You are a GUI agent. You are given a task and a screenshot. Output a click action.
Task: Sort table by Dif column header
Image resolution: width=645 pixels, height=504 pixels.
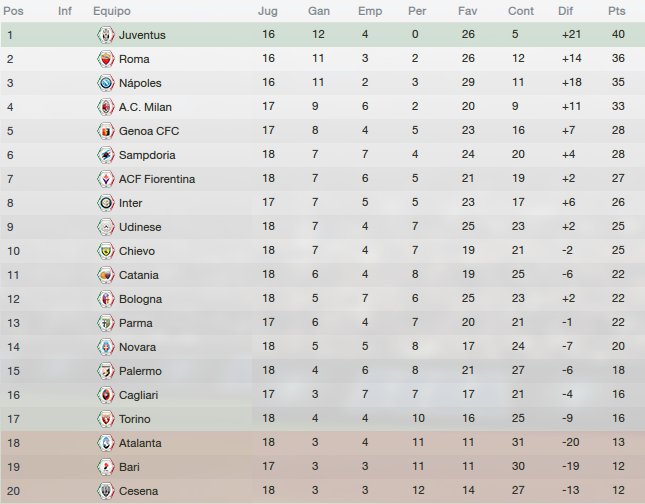click(565, 11)
